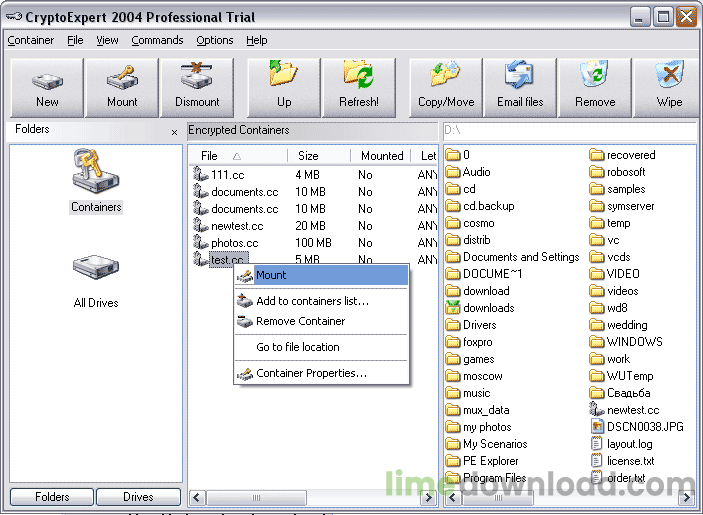This screenshot has width=703, height=515.
Task: Choose Mount in the context menu
Action: [321, 275]
